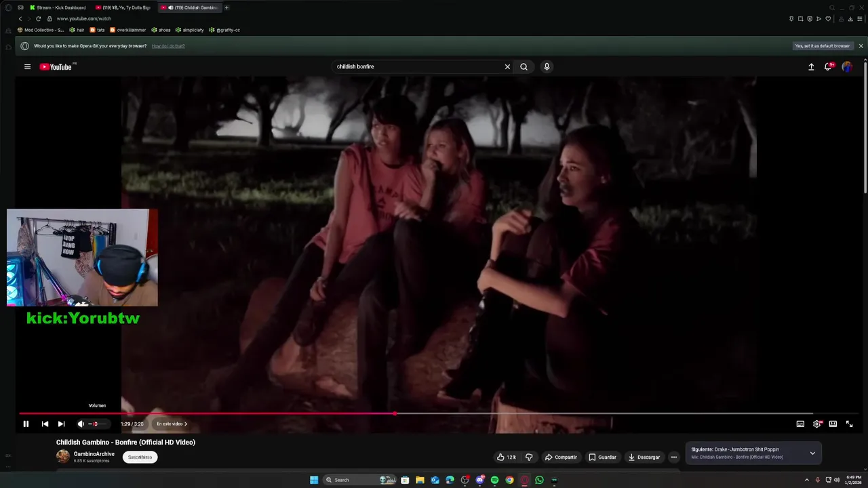Open the Opera ad blocker shield icon

point(810,19)
